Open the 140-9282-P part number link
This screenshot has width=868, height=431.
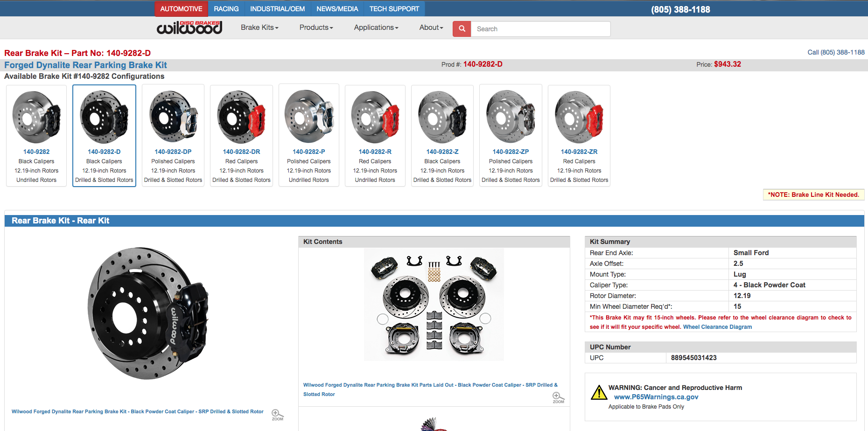[x=309, y=152]
